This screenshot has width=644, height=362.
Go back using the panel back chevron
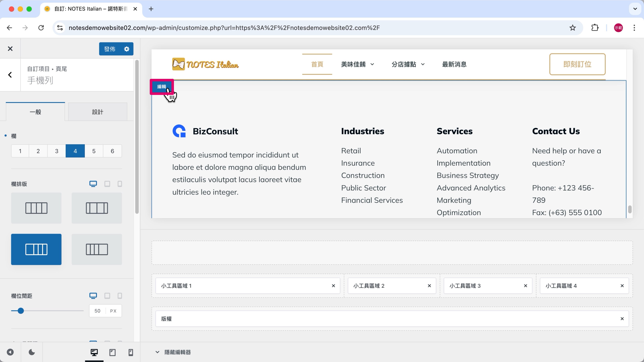[x=10, y=75]
